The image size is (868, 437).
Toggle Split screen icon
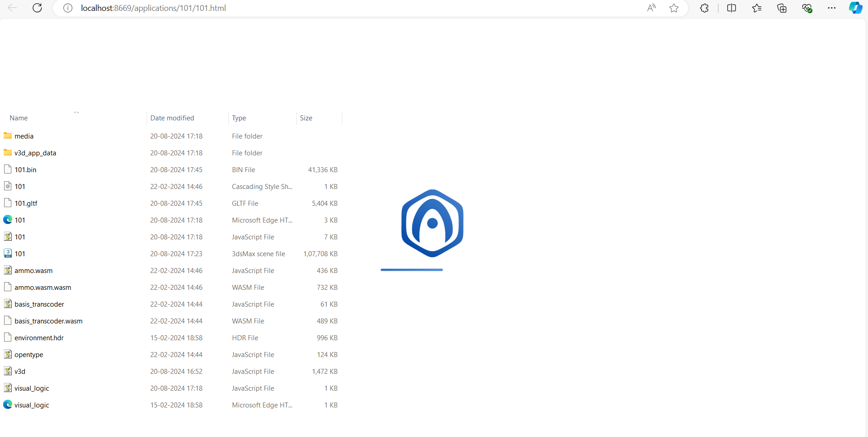point(731,8)
